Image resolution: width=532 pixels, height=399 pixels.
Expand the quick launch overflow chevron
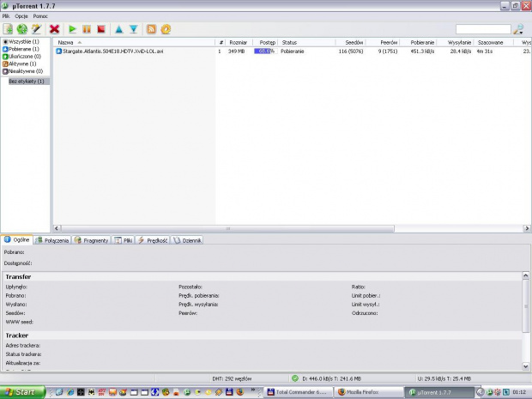[x=253, y=390]
